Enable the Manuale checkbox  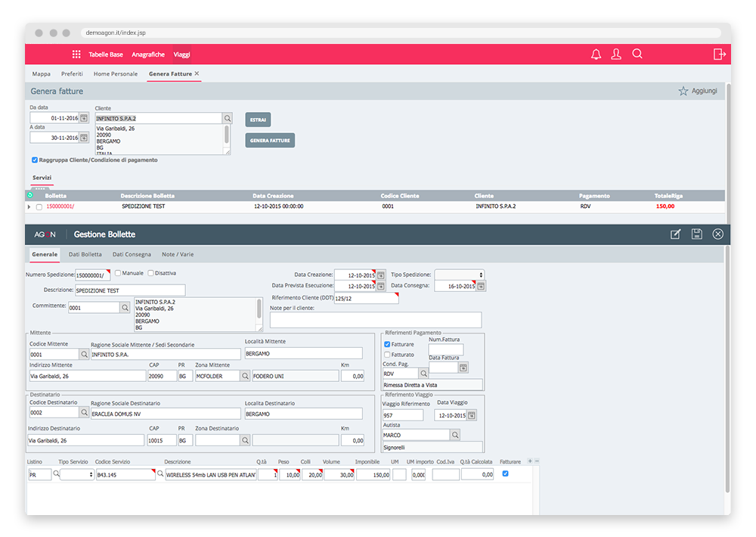[x=118, y=273]
